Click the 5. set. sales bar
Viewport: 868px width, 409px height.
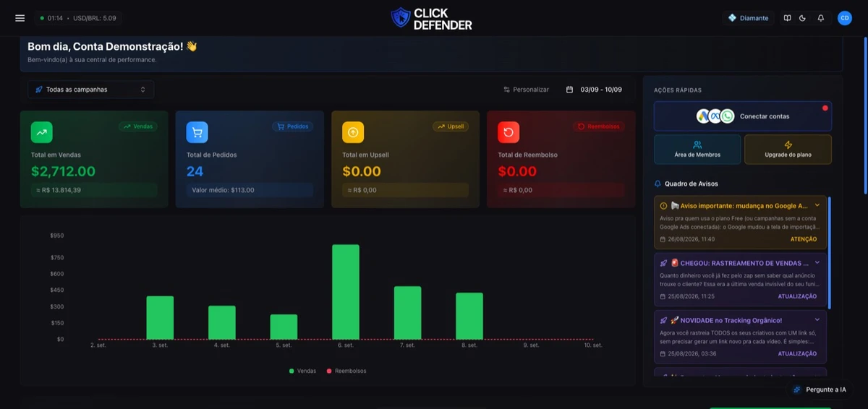click(284, 327)
